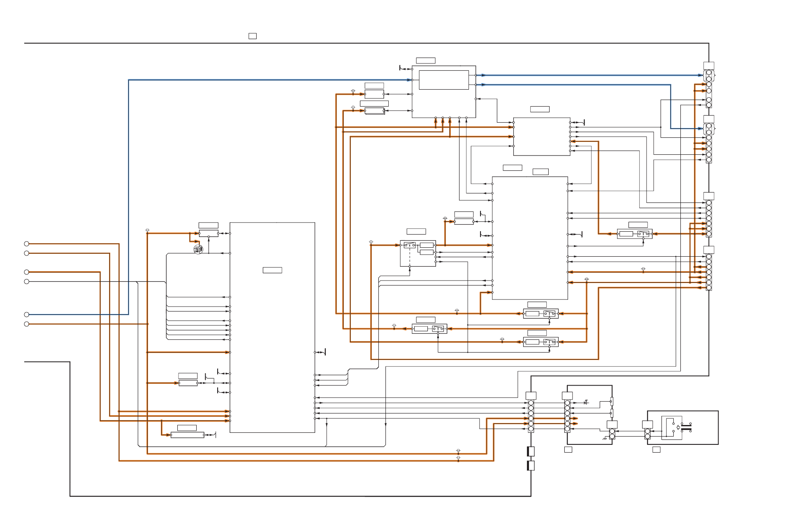Click the two-pin connector beside the ground symbol
This screenshot has width=791, height=532.
pyautogui.click(x=612, y=434)
